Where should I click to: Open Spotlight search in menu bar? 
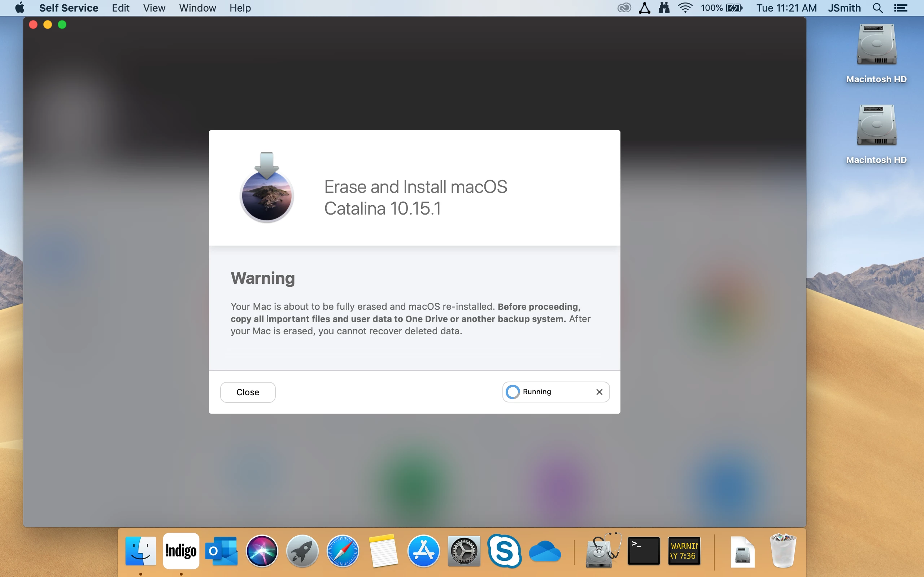click(x=878, y=8)
